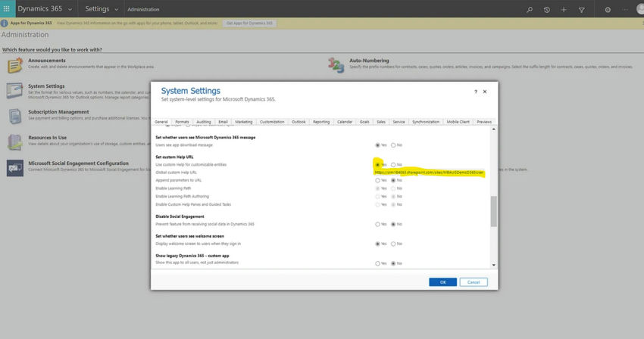Switch to the Reporting tab

(321, 122)
